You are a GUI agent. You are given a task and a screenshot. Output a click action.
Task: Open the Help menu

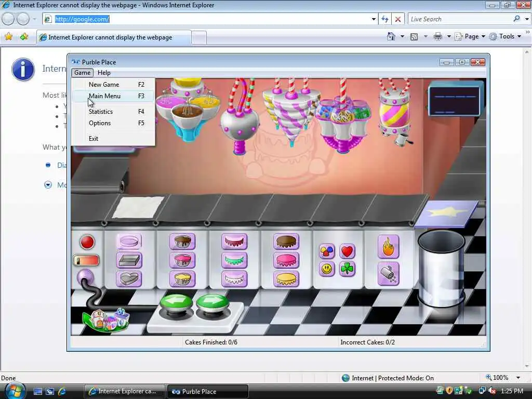click(104, 73)
